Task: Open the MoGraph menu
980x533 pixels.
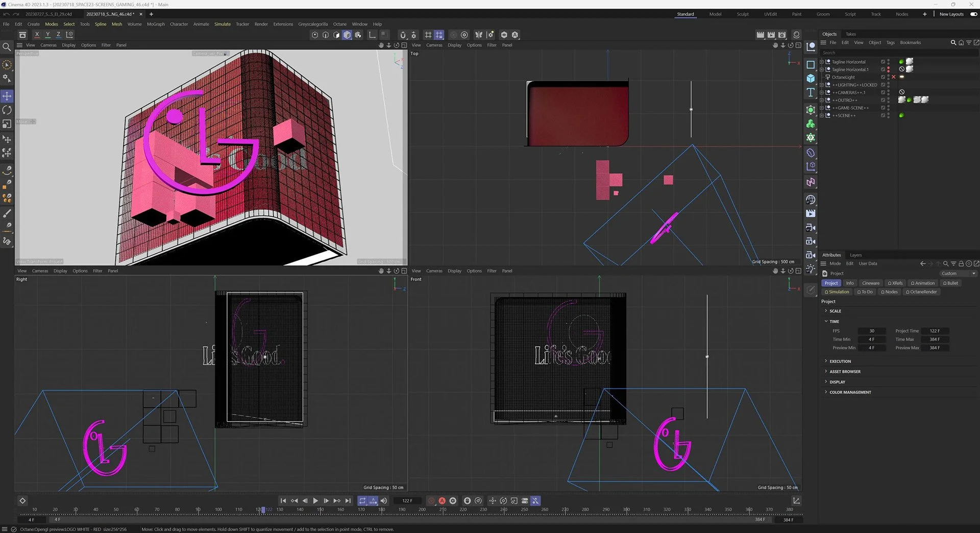Action: tap(156, 24)
